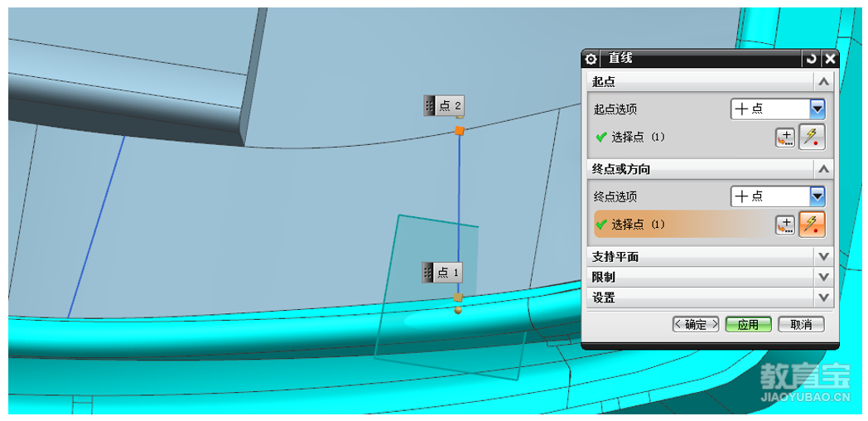Image resolution: width=868 pixels, height=421 pixels.
Task: Click the 点 1 label handle grip
Action: 427,273
